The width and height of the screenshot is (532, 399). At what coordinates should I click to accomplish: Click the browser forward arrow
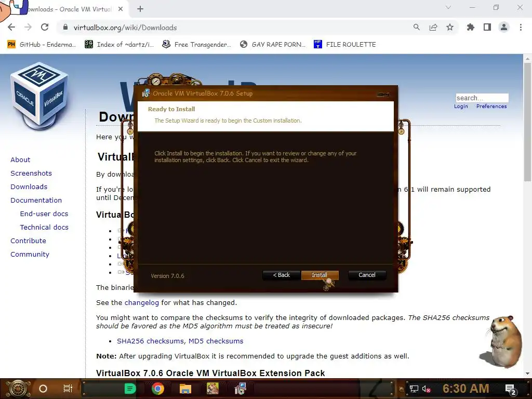click(28, 28)
